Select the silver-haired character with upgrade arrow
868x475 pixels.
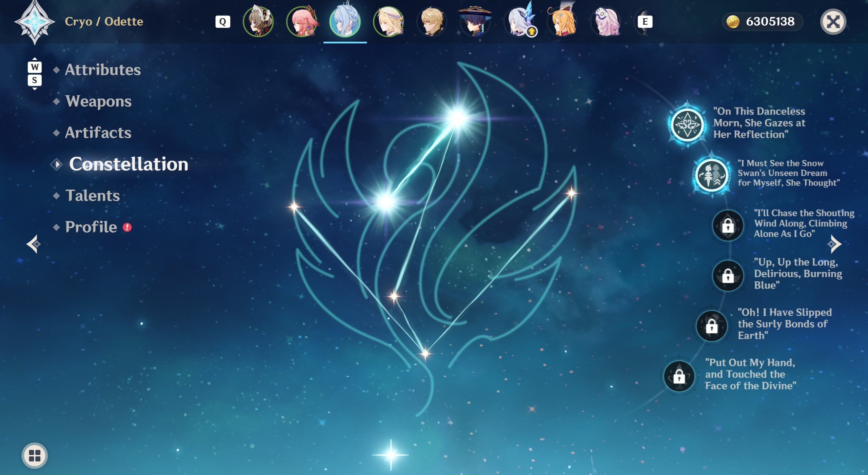coord(519,21)
